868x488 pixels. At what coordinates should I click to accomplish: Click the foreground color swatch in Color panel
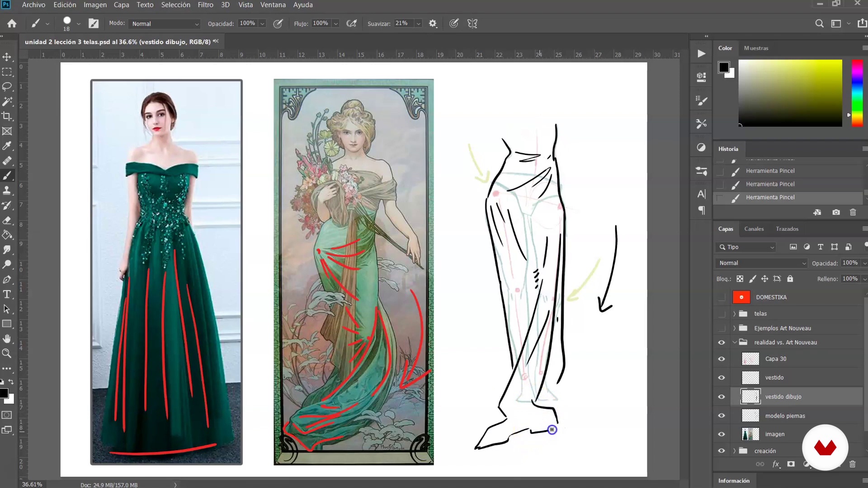723,67
